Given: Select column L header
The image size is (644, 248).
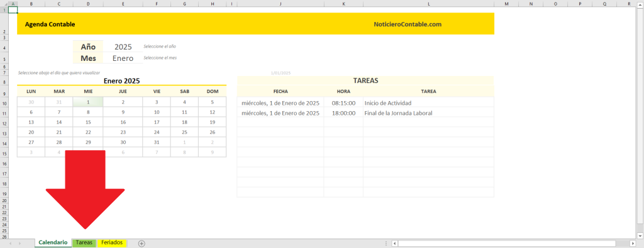Looking at the screenshot, I should point(428,4).
